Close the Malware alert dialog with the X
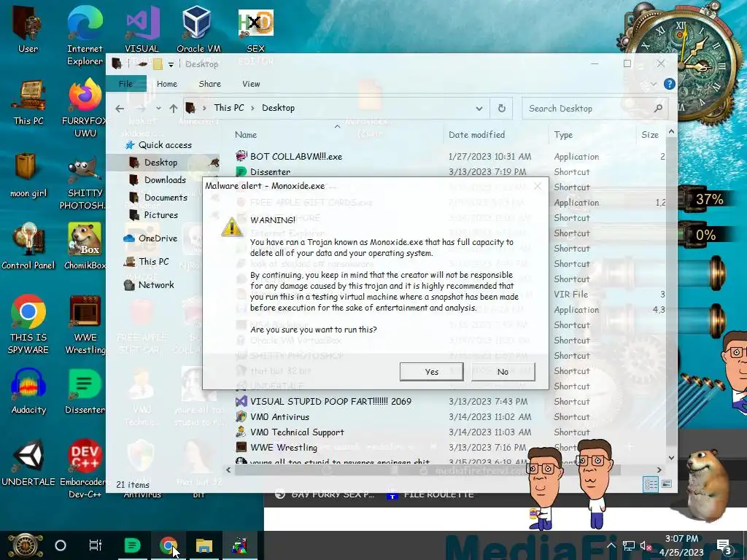 click(538, 186)
